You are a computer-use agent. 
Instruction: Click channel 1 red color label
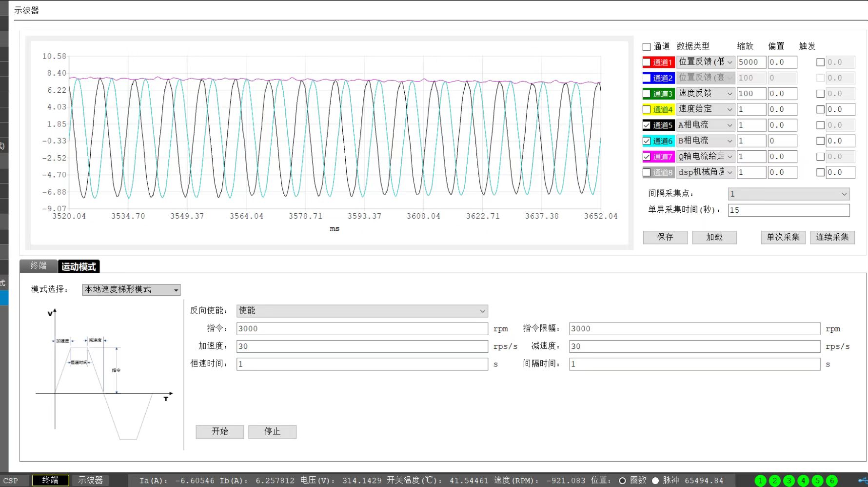[663, 62]
